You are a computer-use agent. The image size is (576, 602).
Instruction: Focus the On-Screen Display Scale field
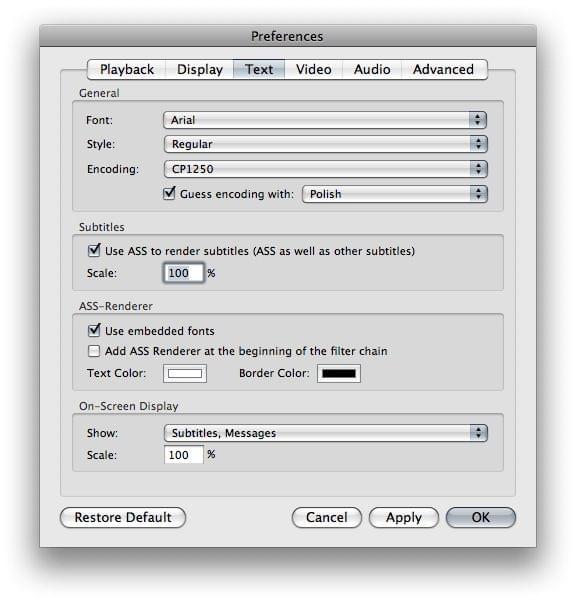point(184,455)
